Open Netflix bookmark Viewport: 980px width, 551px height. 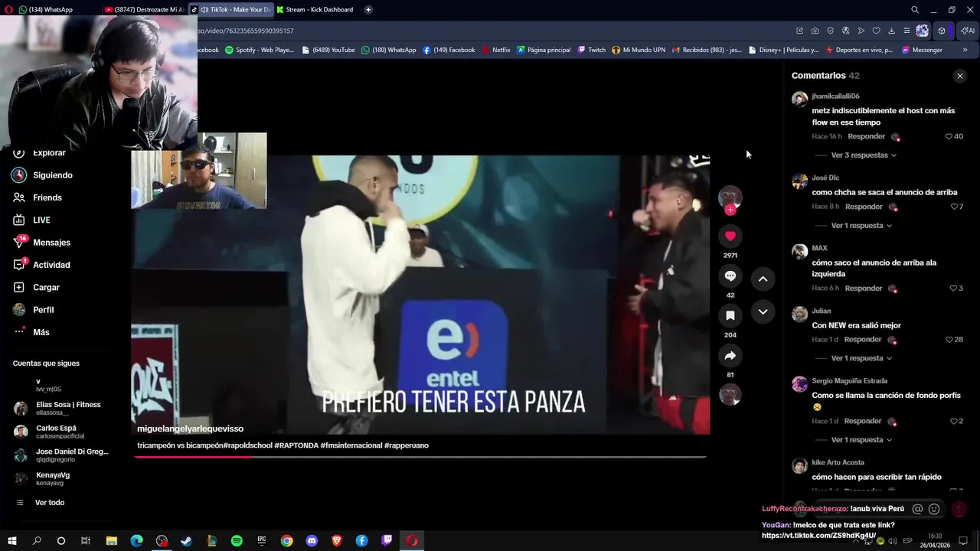tap(497, 50)
